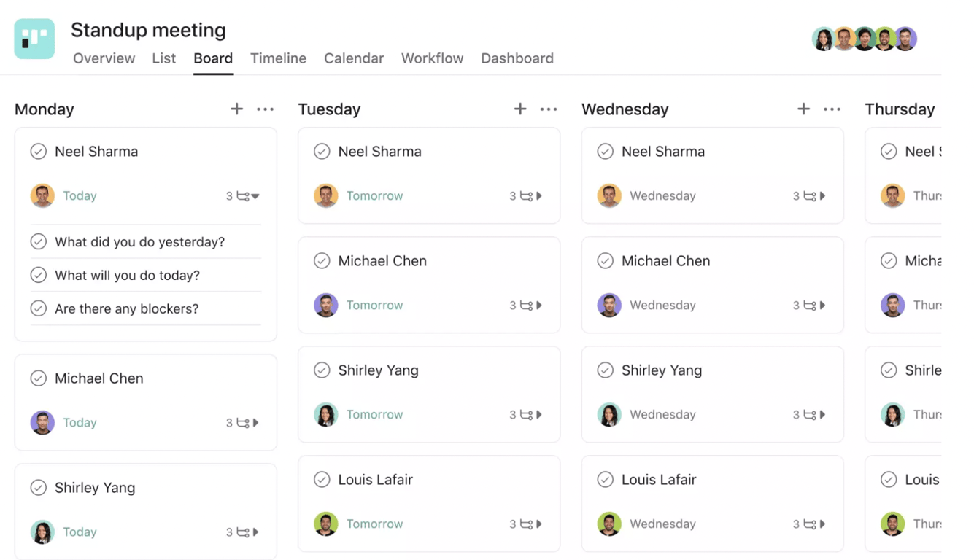Complete the 'What will you do today?' subtask
974x560 pixels.
click(x=39, y=275)
